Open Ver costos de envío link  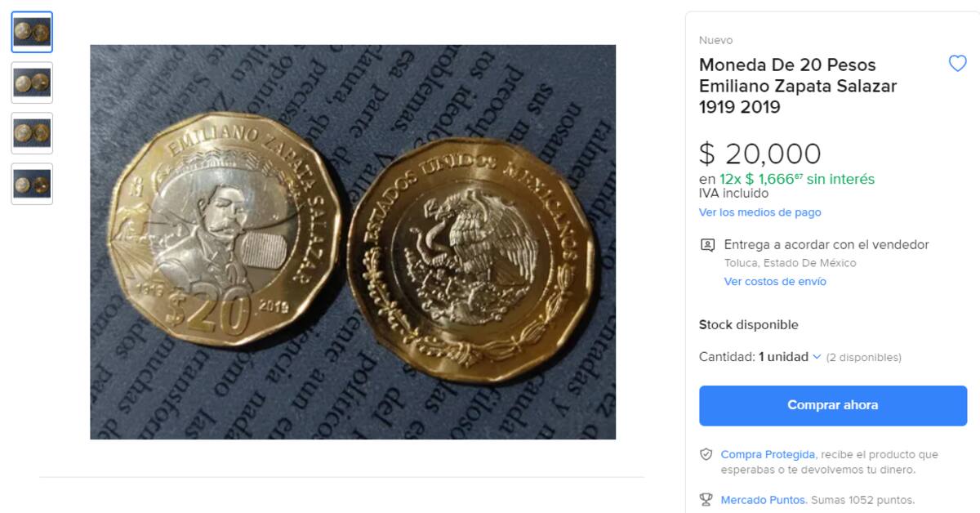coord(775,282)
